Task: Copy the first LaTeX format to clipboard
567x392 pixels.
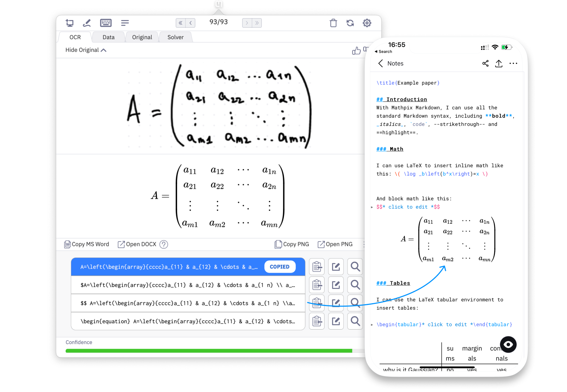Action: 316,266
